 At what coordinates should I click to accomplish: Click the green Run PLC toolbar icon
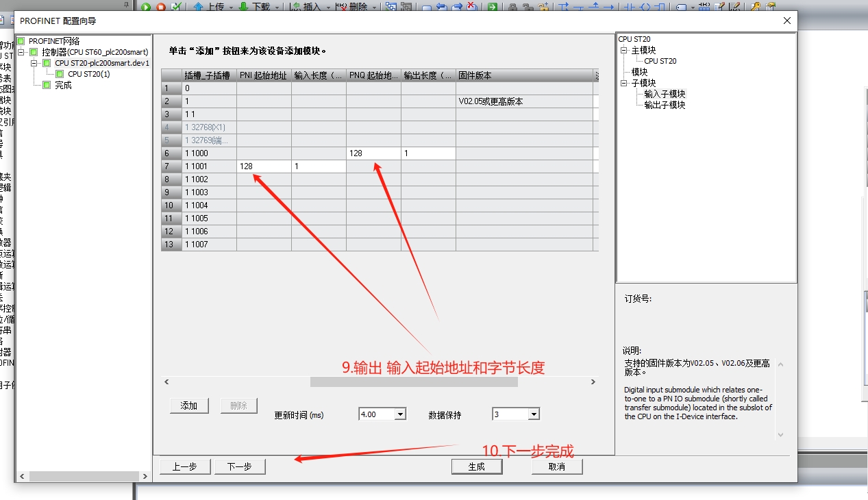point(146,7)
